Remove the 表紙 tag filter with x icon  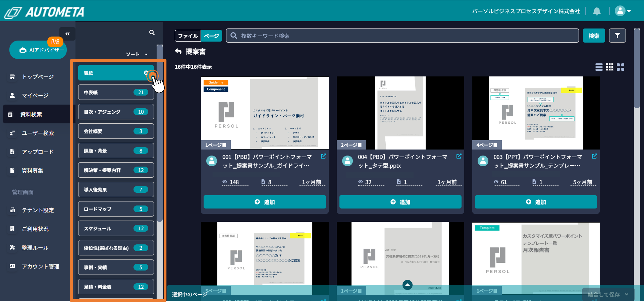[146, 73]
